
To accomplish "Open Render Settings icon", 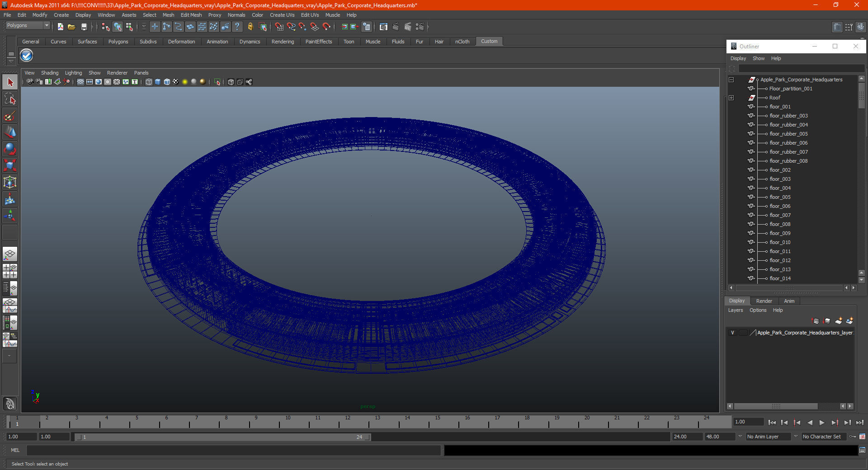I will [420, 27].
